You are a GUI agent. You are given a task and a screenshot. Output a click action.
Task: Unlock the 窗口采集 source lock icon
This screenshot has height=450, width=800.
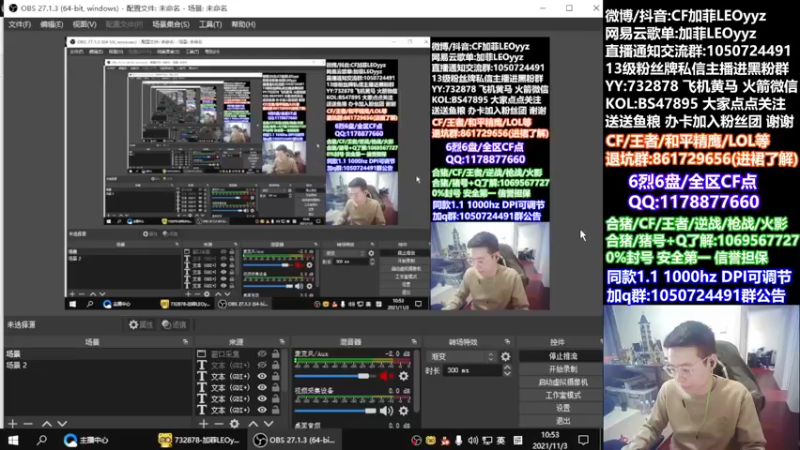[x=276, y=354]
